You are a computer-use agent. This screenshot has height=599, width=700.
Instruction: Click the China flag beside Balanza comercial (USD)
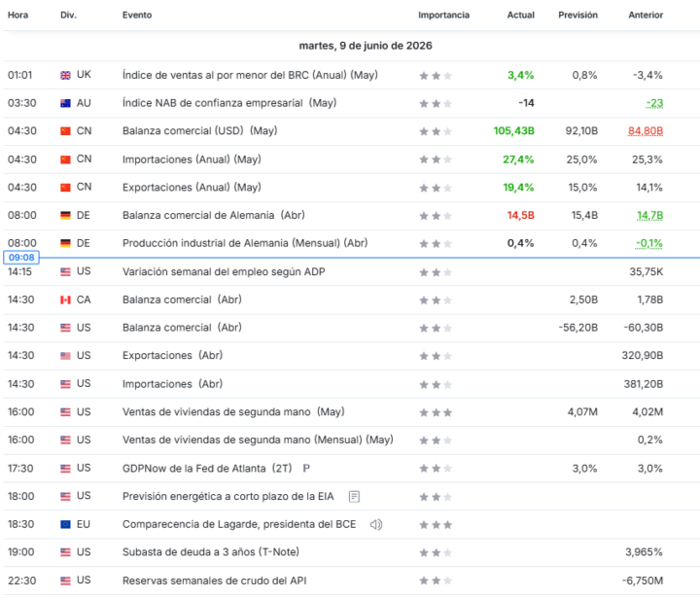coord(66,131)
